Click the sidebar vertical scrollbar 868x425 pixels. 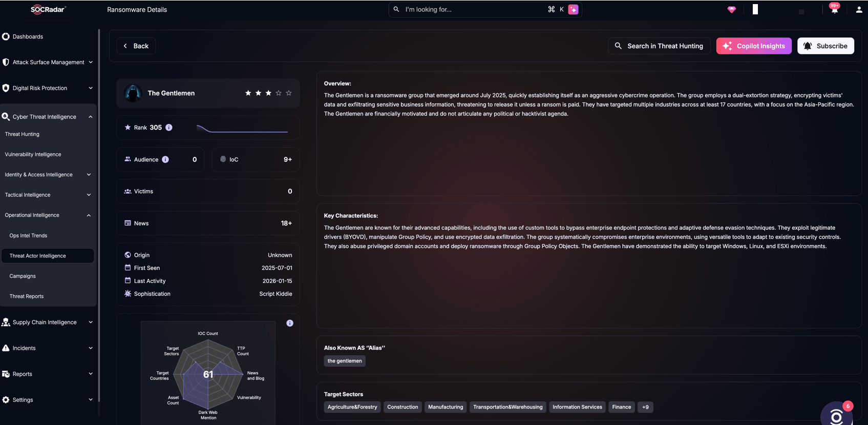99,215
